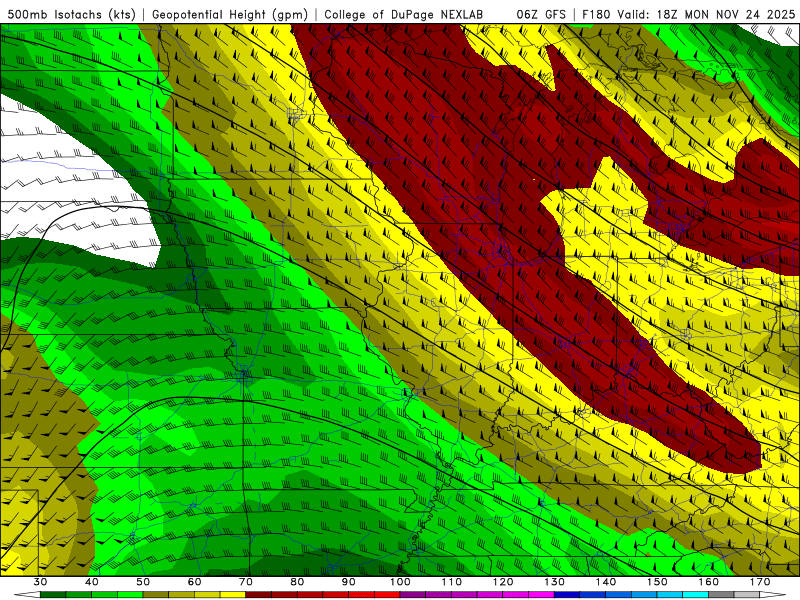Click the '500mb Isotachs (kts)' title text
Image resolution: width=800 pixels, height=600 pixels.
pyautogui.click(x=71, y=14)
